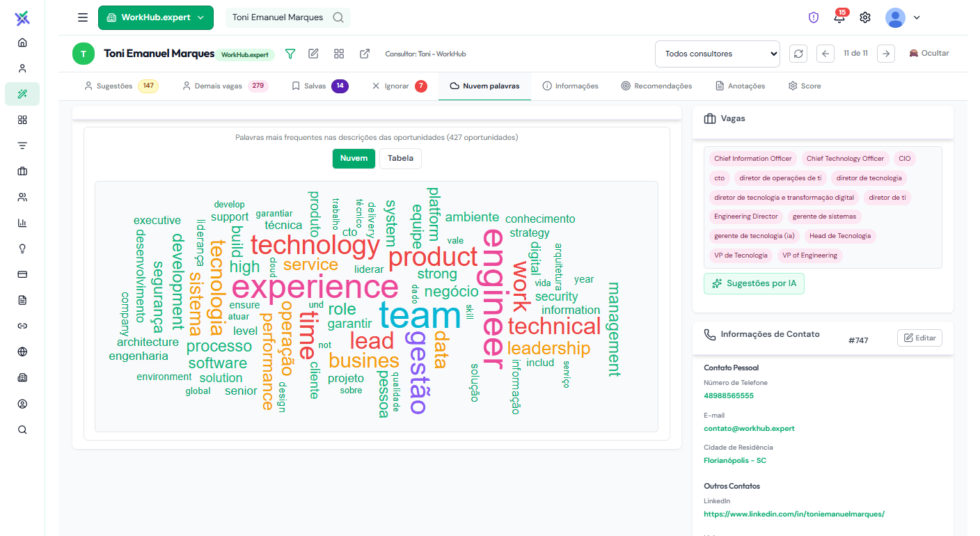Screen dimensions: 980x536
Task: Open the document icon in the sidebar
Action: (22, 300)
